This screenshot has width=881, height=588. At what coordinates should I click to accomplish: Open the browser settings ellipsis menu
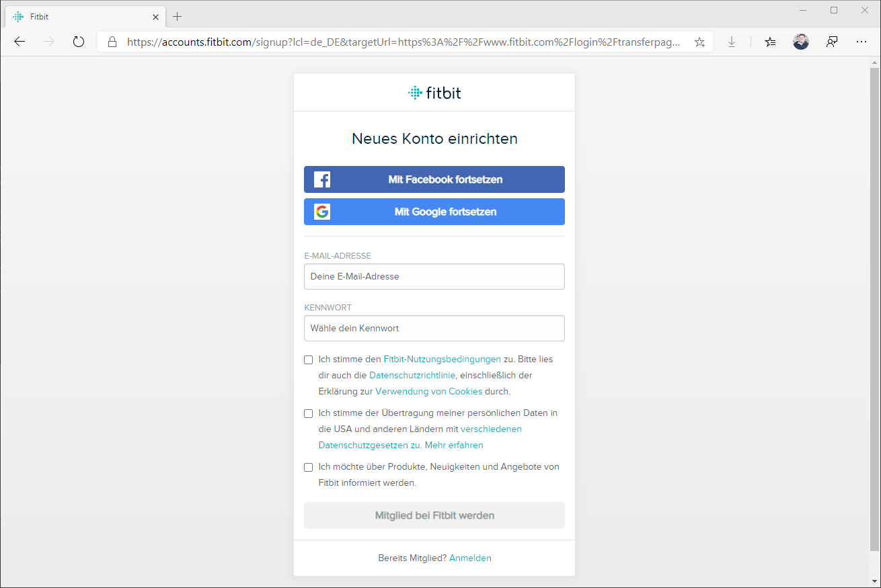(x=861, y=42)
